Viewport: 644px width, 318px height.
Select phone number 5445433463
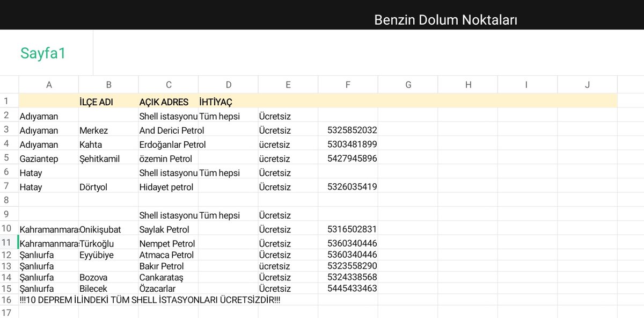tap(348, 288)
